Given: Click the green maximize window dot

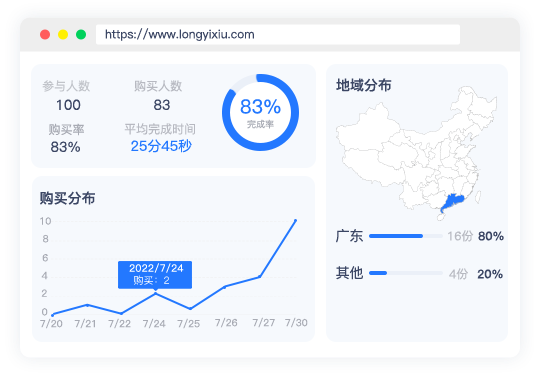Looking at the screenshot, I should pyautogui.click(x=81, y=34).
